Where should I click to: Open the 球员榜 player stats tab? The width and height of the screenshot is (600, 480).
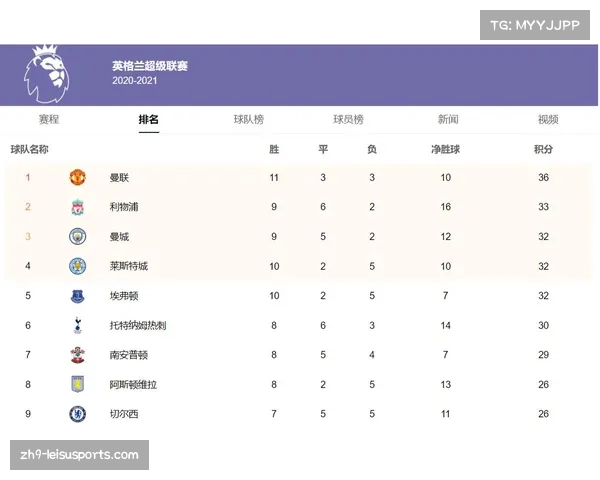point(348,119)
